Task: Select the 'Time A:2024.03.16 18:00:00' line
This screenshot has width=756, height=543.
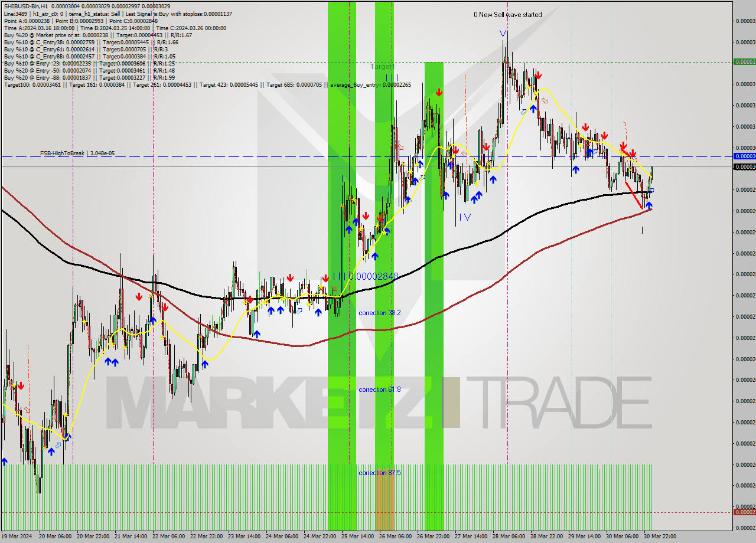Action: 115,28
